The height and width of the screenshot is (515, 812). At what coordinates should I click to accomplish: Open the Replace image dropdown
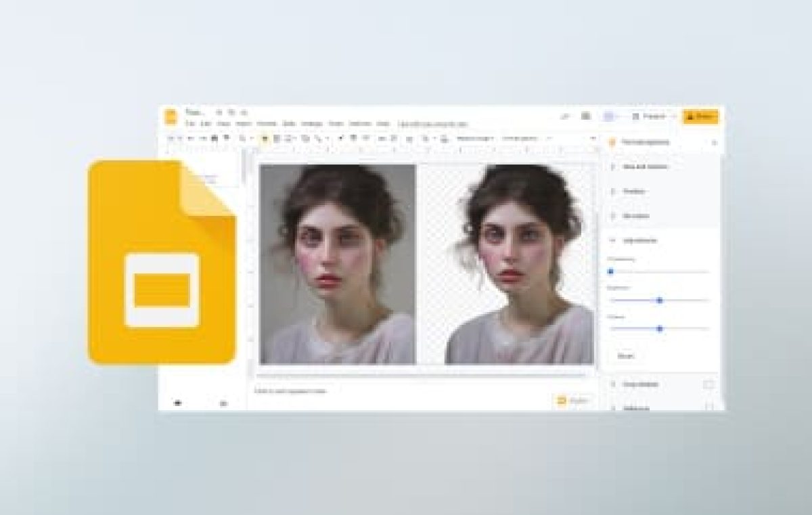475,138
